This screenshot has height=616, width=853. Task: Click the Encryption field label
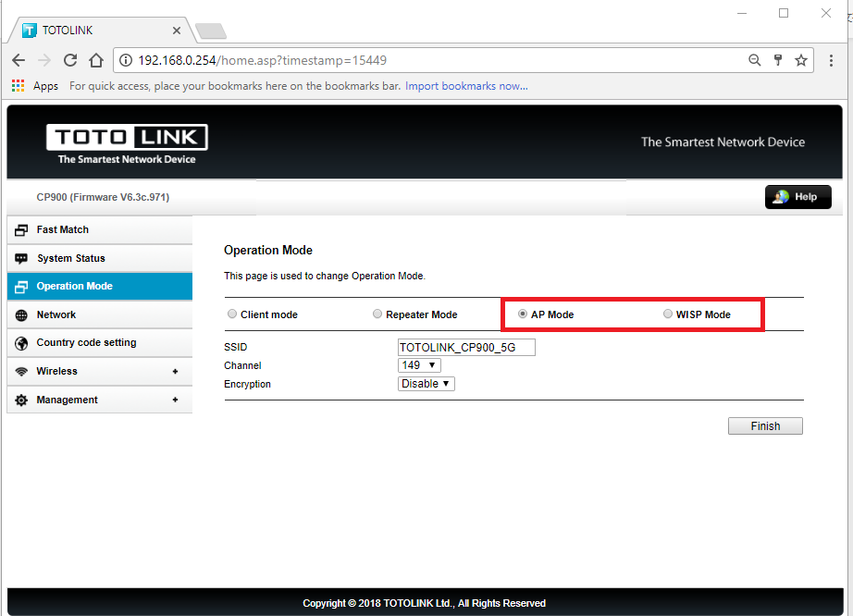point(248,384)
